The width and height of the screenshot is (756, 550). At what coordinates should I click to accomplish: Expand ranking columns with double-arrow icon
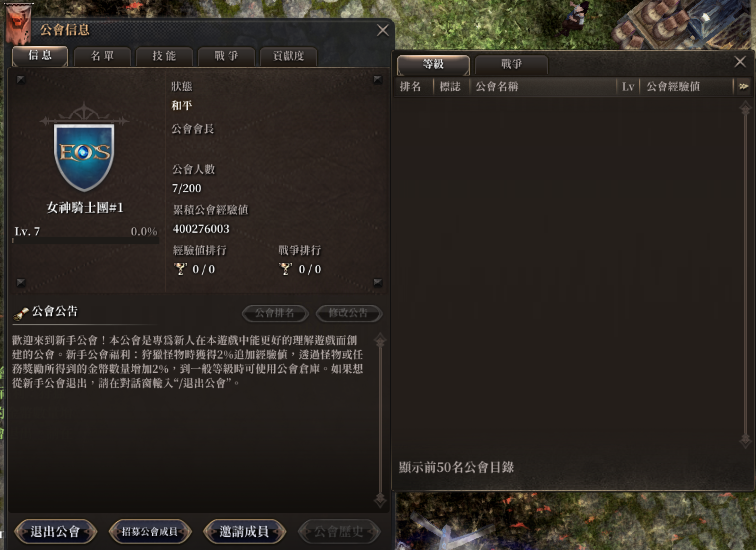pyautogui.click(x=743, y=87)
